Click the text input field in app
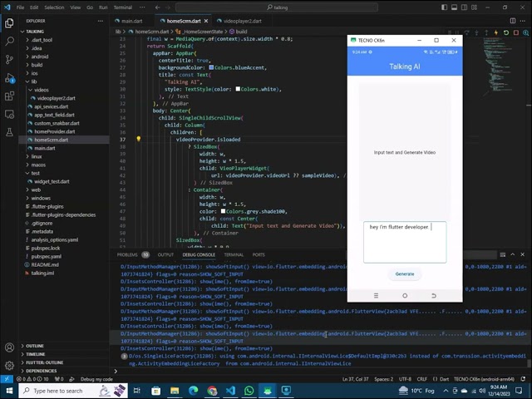This screenshot has height=399, width=532. (405, 242)
